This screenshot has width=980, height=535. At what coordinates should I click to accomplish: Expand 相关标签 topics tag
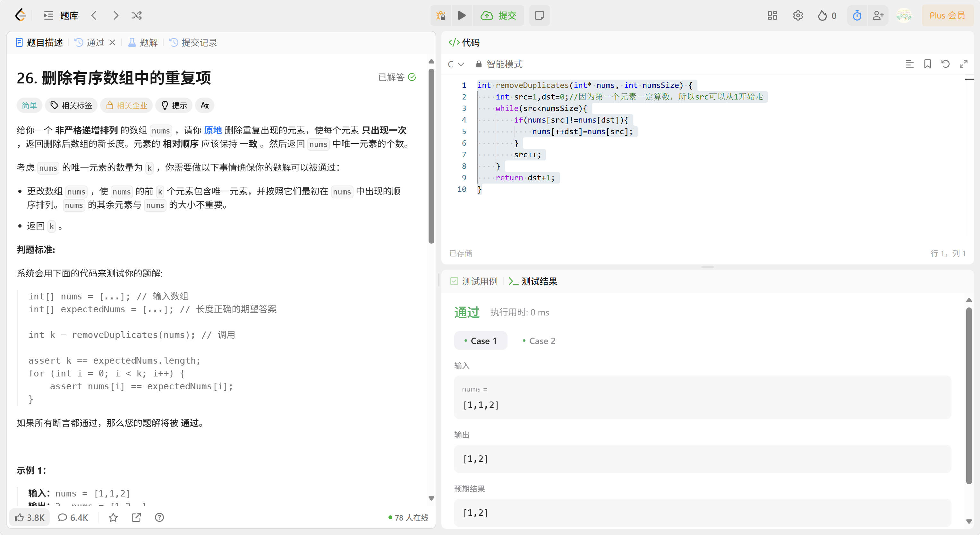[x=72, y=105]
